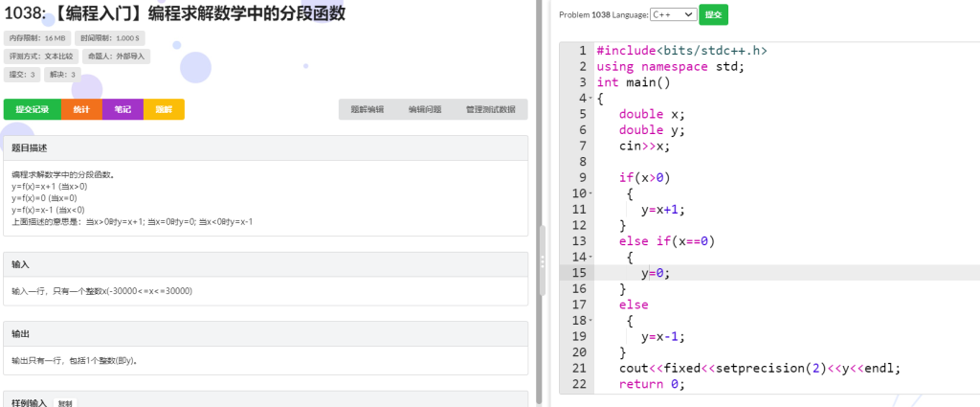Click the y=0; code line
Screen dimensions: 980x407
[x=656, y=273]
